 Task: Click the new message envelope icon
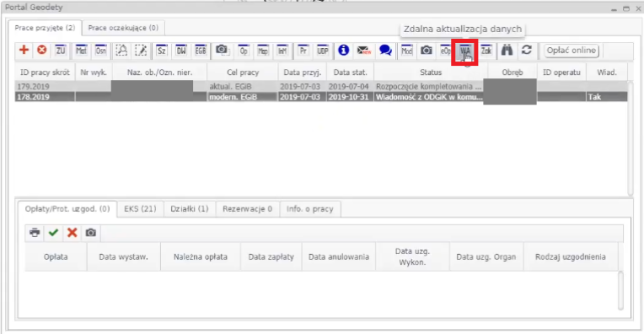tap(364, 51)
